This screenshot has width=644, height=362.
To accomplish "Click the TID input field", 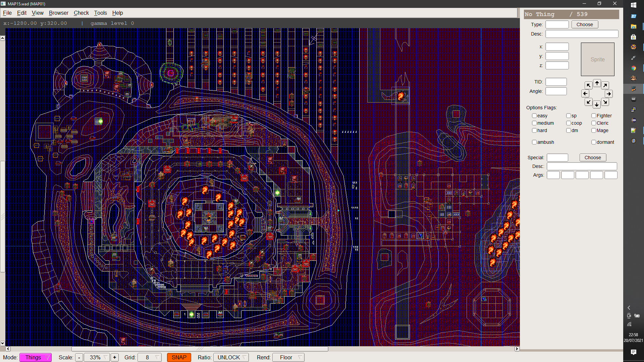I will tap(556, 82).
